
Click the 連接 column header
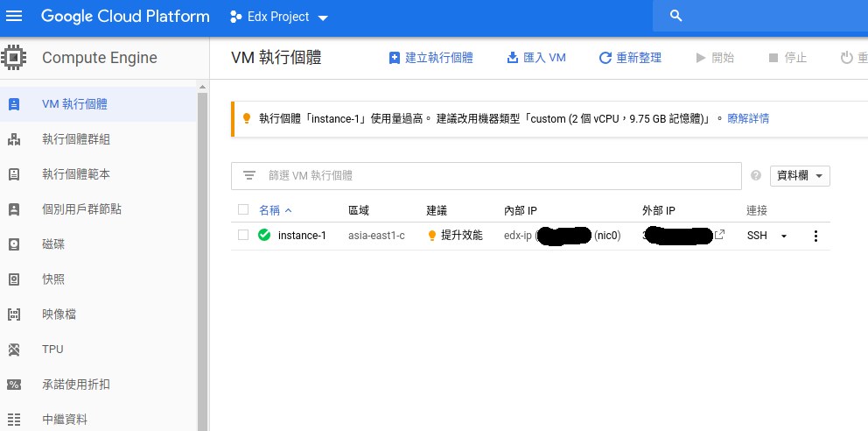[x=757, y=210]
